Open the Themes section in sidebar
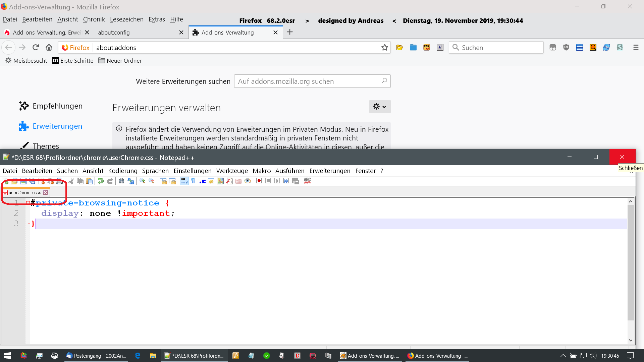Image resolution: width=644 pixels, height=362 pixels. click(x=46, y=146)
